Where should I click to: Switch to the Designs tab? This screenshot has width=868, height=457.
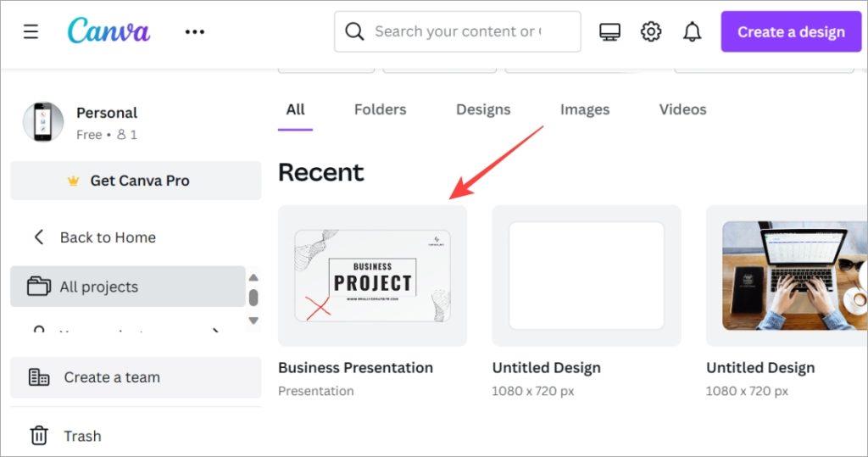point(483,109)
